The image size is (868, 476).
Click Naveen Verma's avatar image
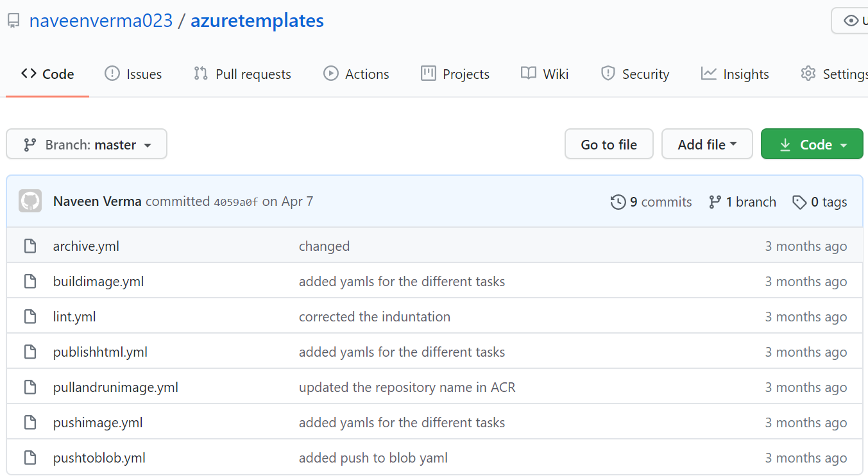coord(30,201)
